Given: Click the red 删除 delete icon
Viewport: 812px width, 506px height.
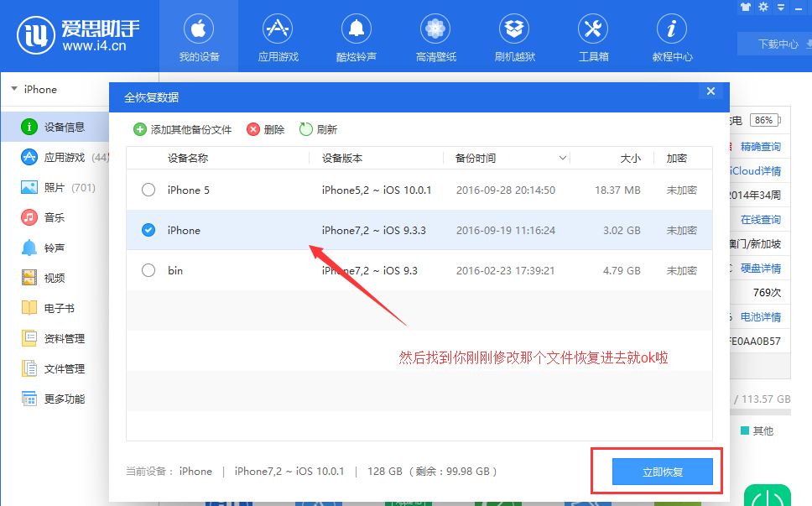Looking at the screenshot, I should click(252, 129).
